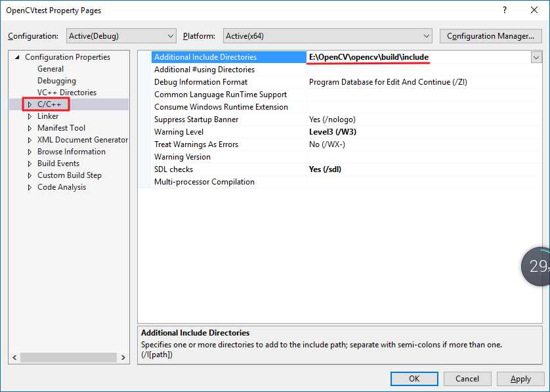Expand the C/C++ node arrow
550x392 pixels.
(30, 104)
